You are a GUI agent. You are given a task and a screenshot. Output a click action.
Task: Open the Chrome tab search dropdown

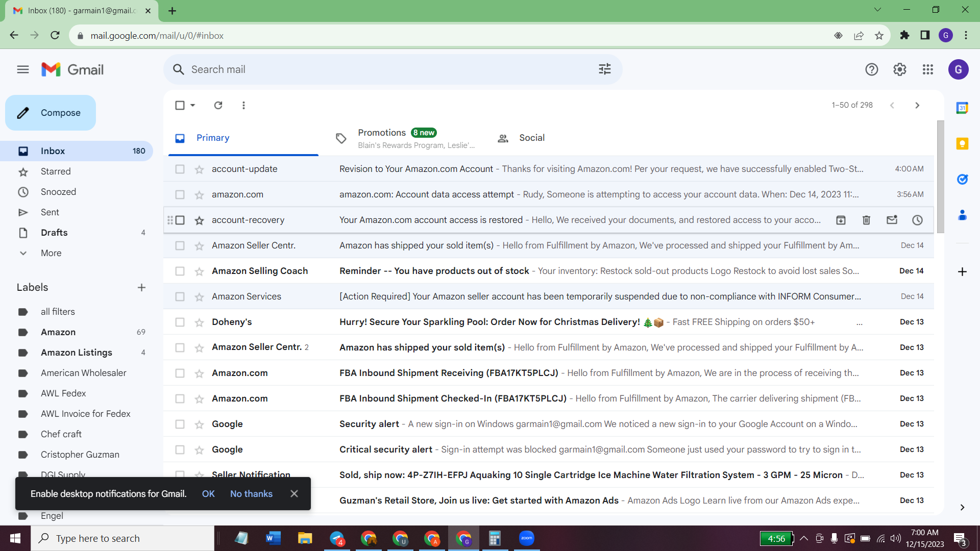pyautogui.click(x=877, y=10)
